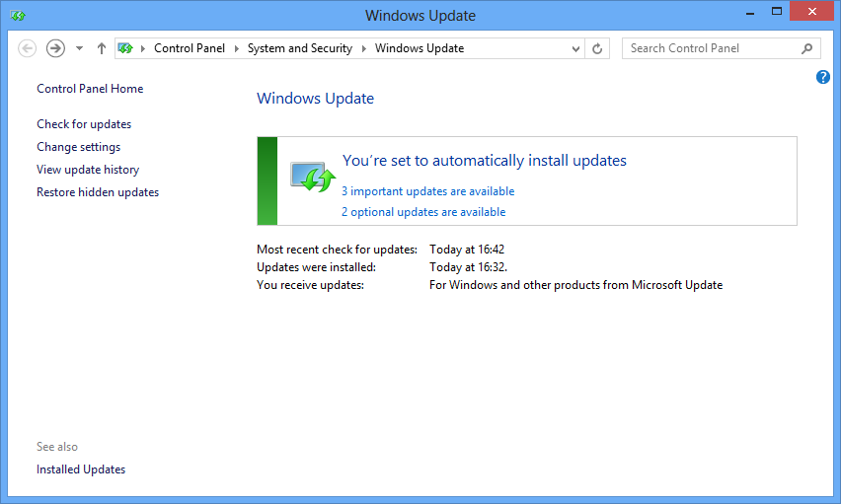Open View update history

pos(88,170)
